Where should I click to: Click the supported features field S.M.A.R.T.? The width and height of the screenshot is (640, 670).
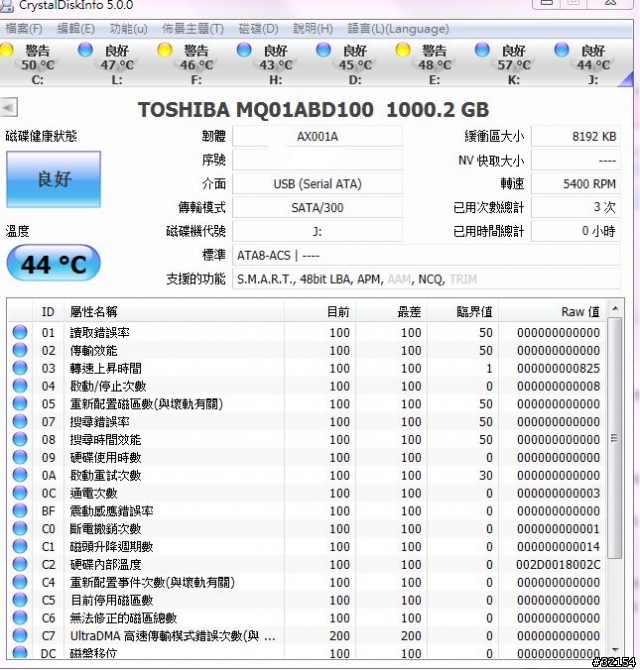[426, 279]
